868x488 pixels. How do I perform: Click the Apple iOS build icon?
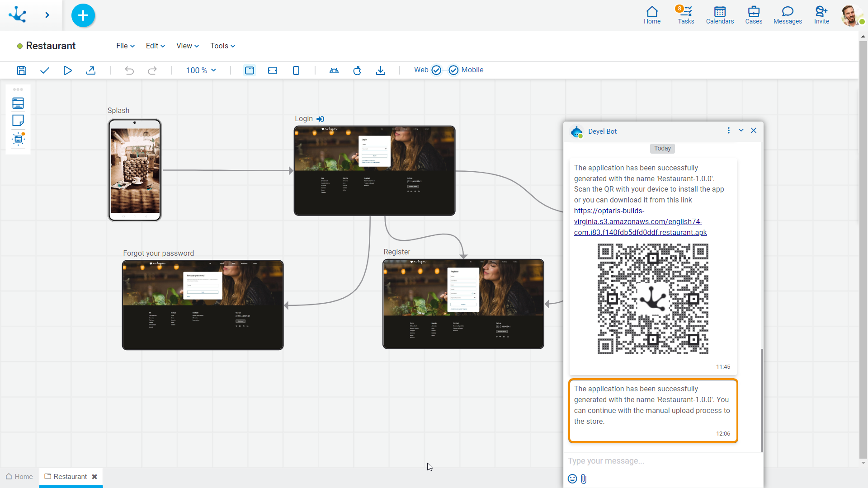pos(357,70)
